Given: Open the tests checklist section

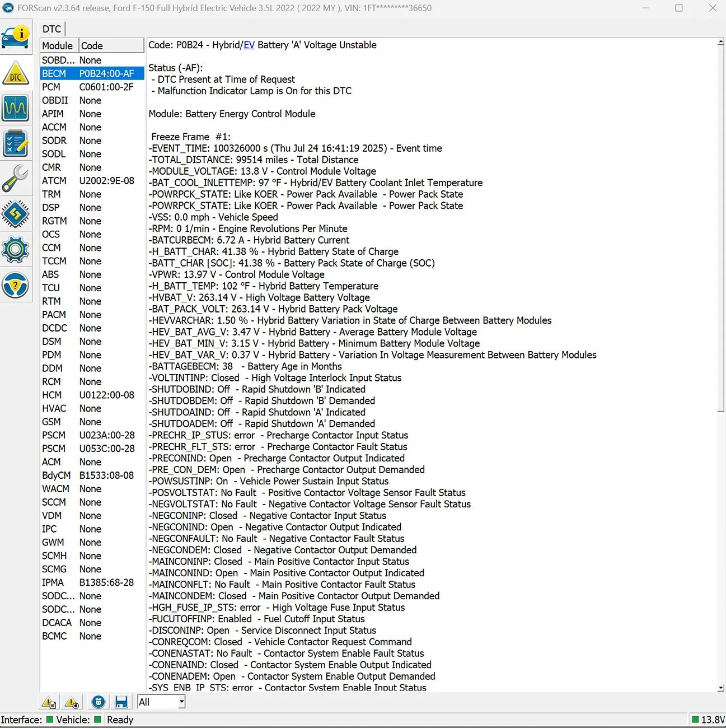Looking at the screenshot, I should tap(15, 143).
